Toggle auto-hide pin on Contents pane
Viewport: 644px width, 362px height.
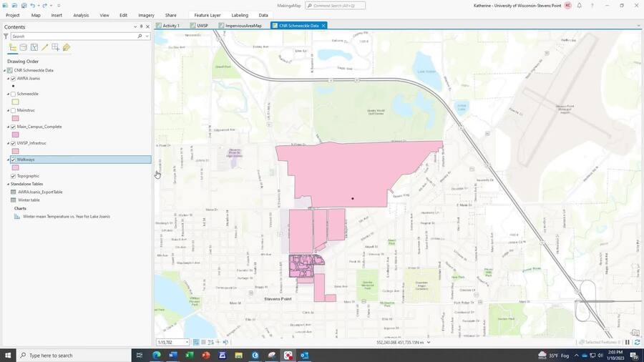click(x=141, y=26)
